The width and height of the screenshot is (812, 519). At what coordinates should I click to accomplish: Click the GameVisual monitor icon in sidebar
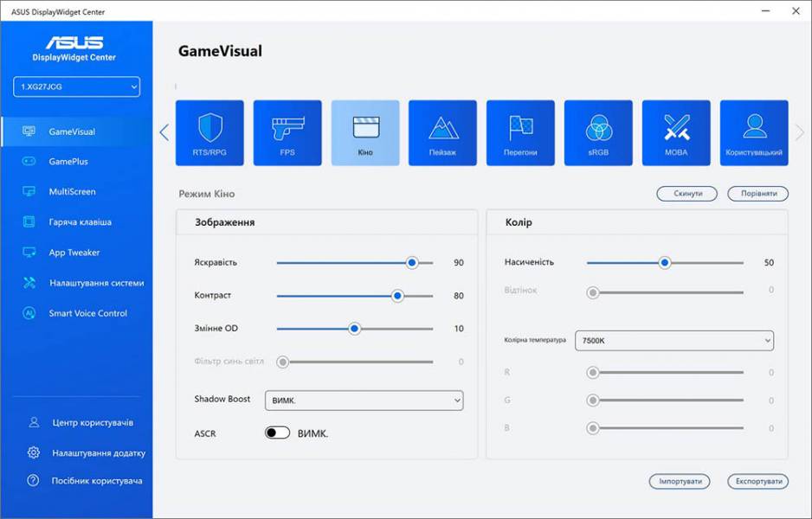click(x=29, y=131)
